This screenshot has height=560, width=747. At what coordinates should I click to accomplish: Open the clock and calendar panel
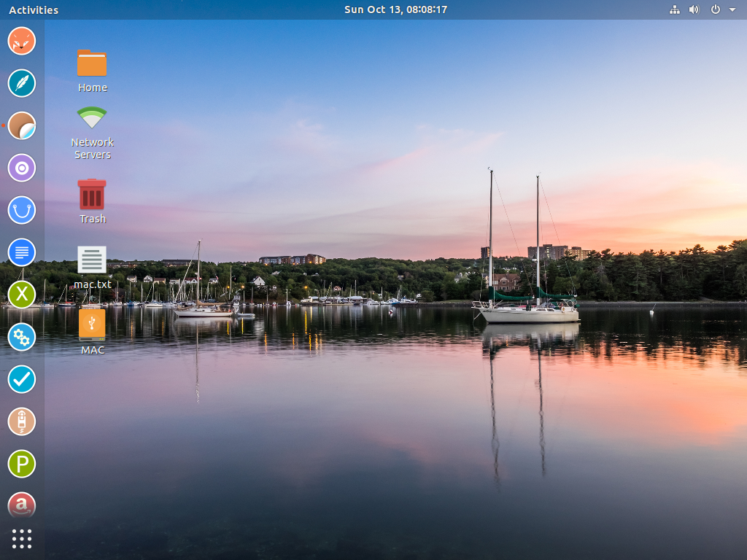pyautogui.click(x=395, y=9)
